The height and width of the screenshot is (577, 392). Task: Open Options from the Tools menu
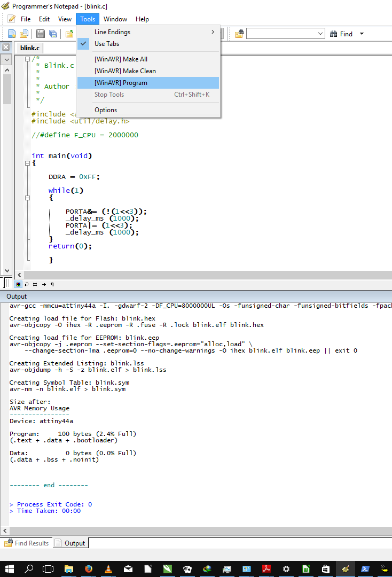click(x=148, y=110)
